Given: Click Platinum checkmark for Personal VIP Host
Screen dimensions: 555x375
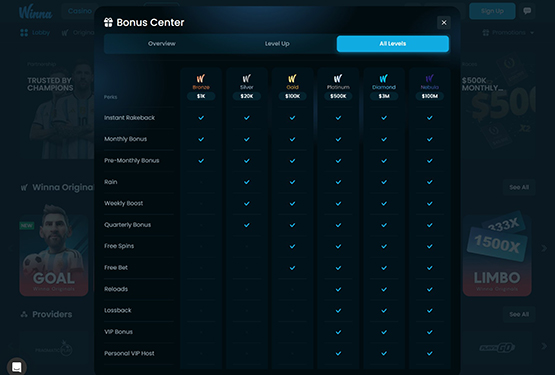Looking at the screenshot, I should click(338, 353).
